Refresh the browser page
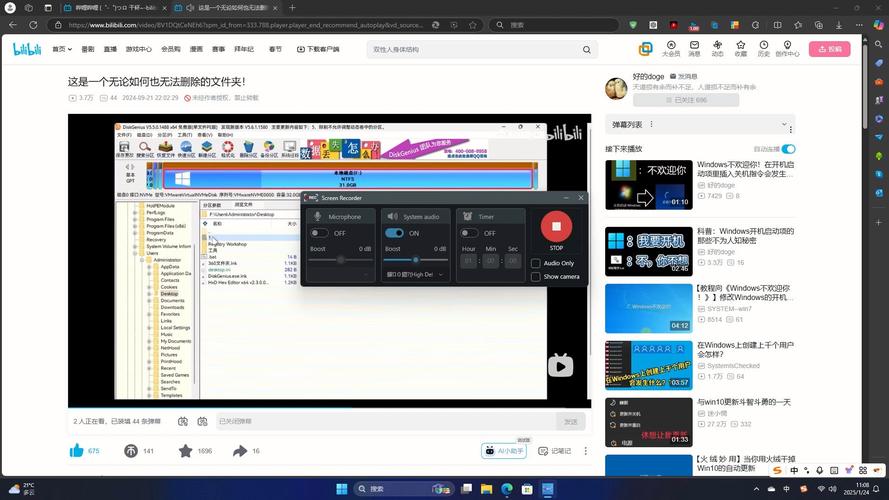The image size is (889, 500). click(x=33, y=25)
